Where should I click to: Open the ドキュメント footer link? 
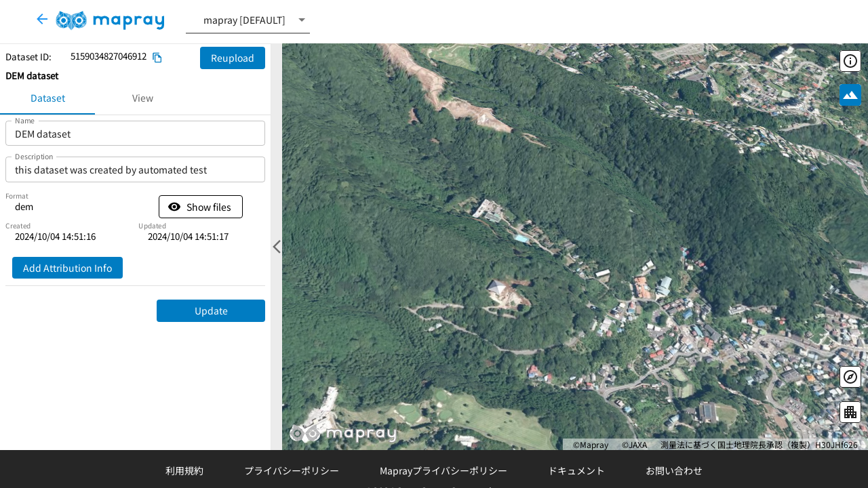(x=576, y=470)
